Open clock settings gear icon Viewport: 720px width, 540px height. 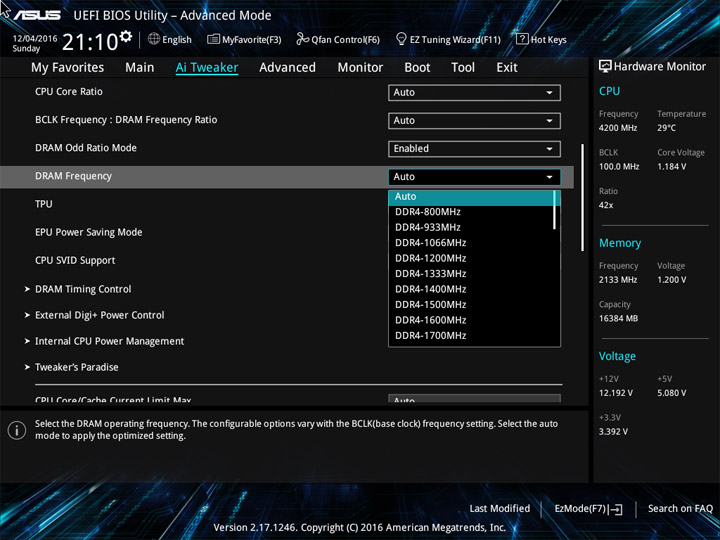(126, 36)
